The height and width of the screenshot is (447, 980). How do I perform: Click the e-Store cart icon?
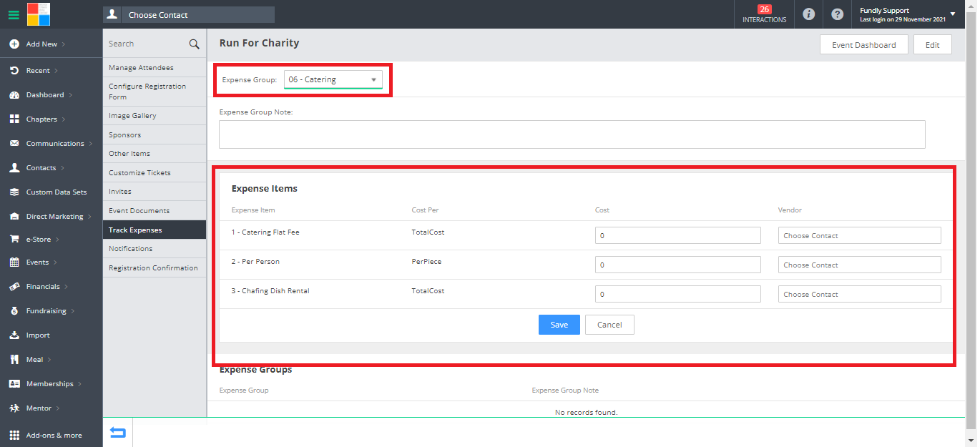14,240
